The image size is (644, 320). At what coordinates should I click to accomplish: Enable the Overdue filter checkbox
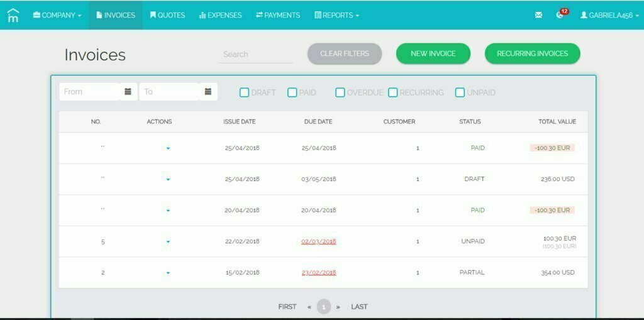pos(340,92)
